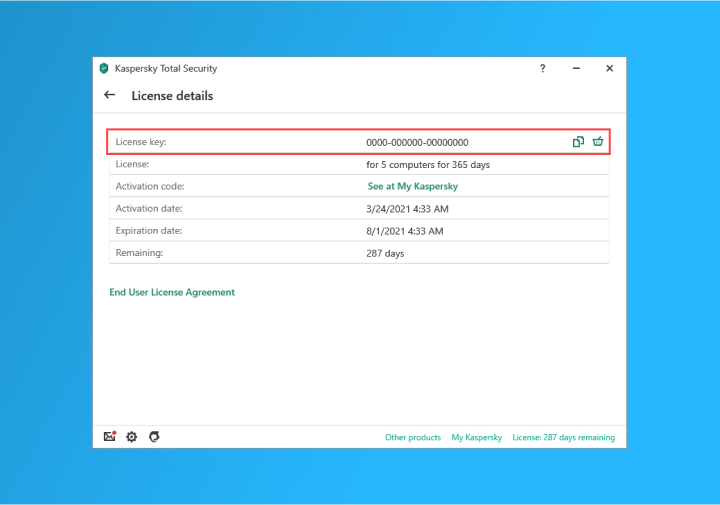
Task: Go back using the left arrow
Action: pyautogui.click(x=110, y=96)
